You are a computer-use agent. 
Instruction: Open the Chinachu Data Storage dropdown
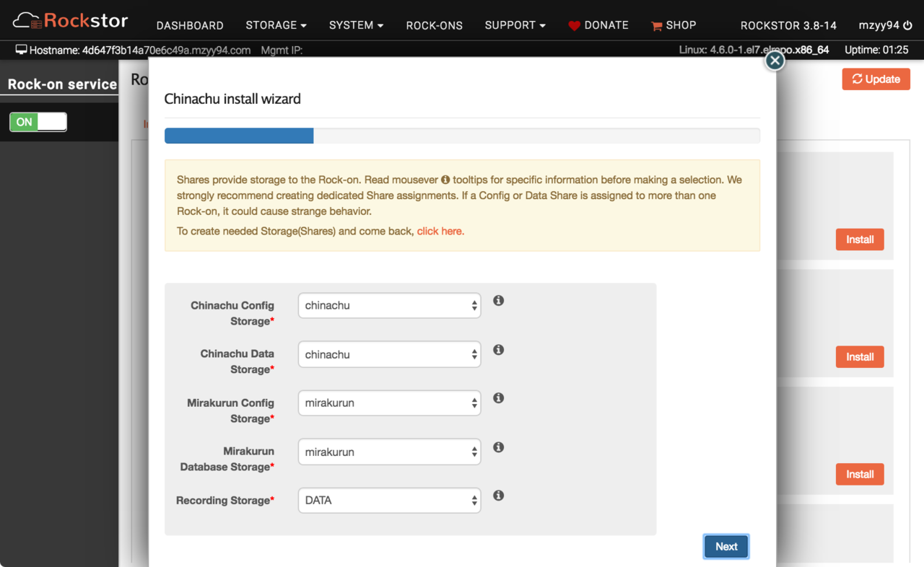pos(390,355)
